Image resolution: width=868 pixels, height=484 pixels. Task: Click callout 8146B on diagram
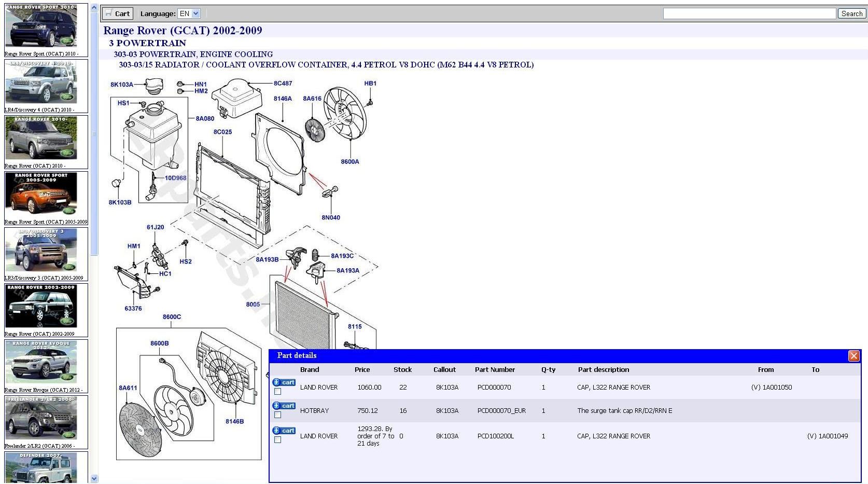click(234, 421)
